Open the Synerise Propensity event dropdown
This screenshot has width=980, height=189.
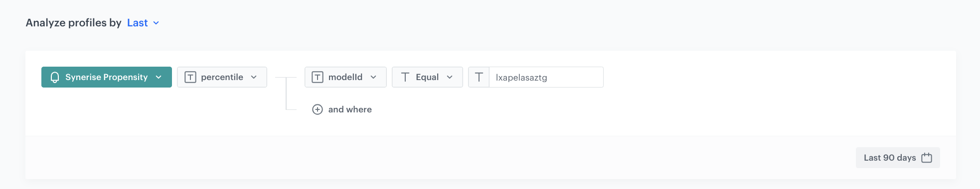pyautogui.click(x=107, y=77)
